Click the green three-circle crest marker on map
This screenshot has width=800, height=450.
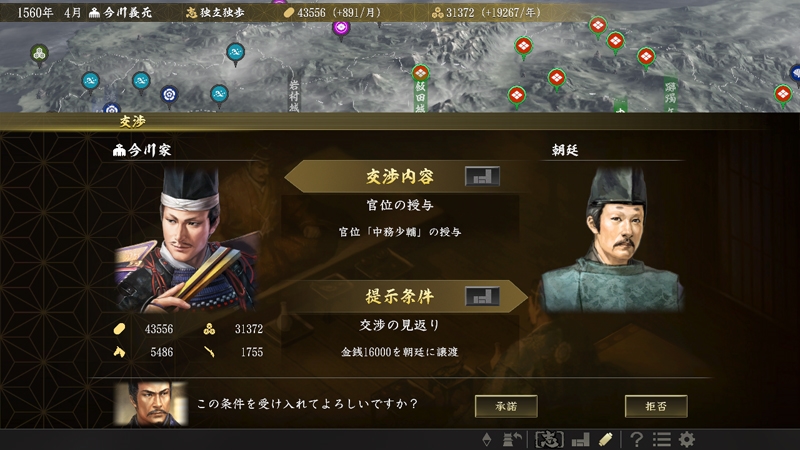click(x=39, y=54)
